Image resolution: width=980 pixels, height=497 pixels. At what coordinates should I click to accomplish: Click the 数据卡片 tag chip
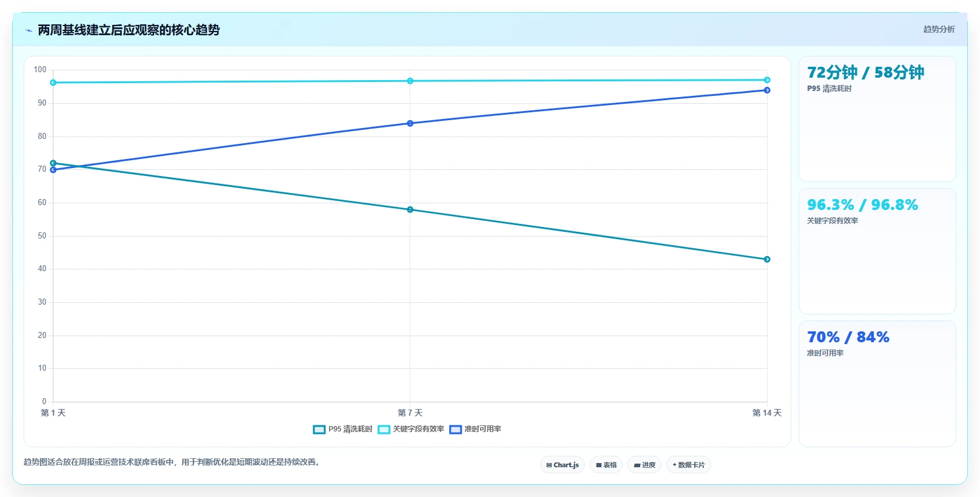click(689, 465)
